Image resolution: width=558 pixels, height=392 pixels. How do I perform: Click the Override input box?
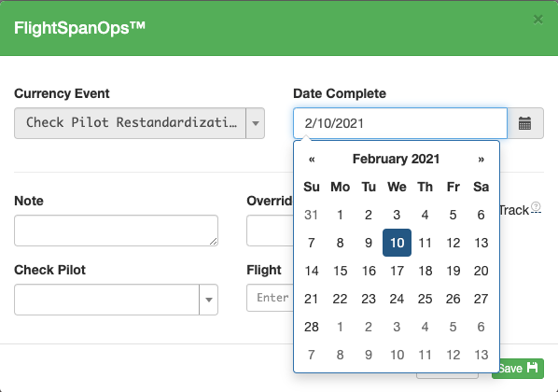(x=270, y=231)
